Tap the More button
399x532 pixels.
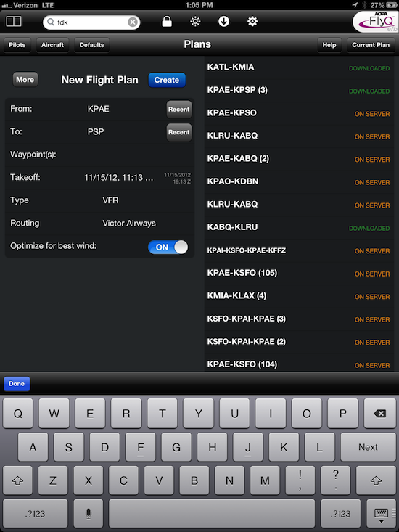(25, 80)
